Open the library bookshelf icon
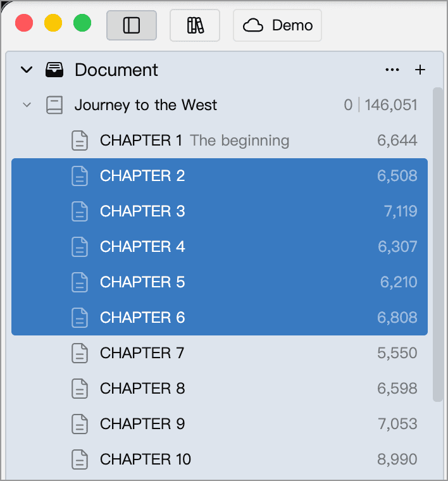Screen dimensions: 448x481 [x=195, y=25]
